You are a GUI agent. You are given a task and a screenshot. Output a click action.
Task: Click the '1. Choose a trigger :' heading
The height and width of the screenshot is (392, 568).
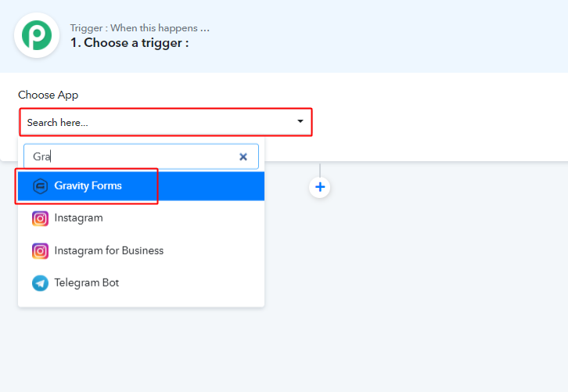coord(130,43)
